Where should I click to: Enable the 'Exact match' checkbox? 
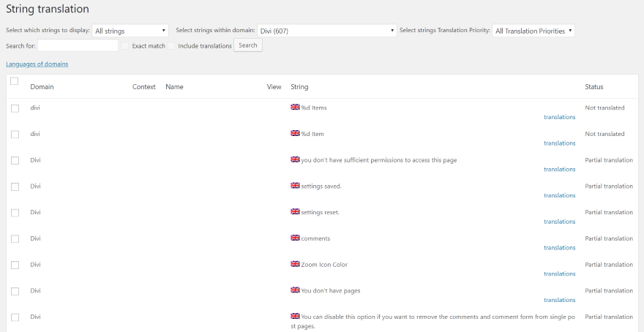[x=125, y=45]
